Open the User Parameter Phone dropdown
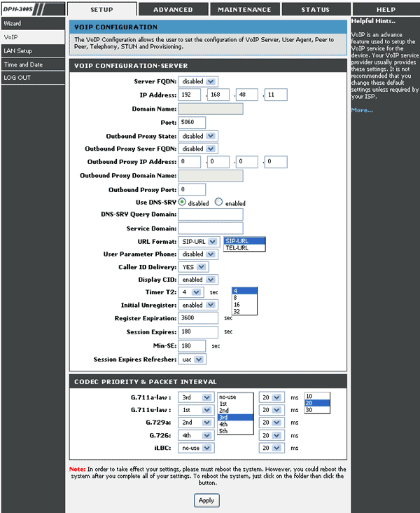 [197, 254]
